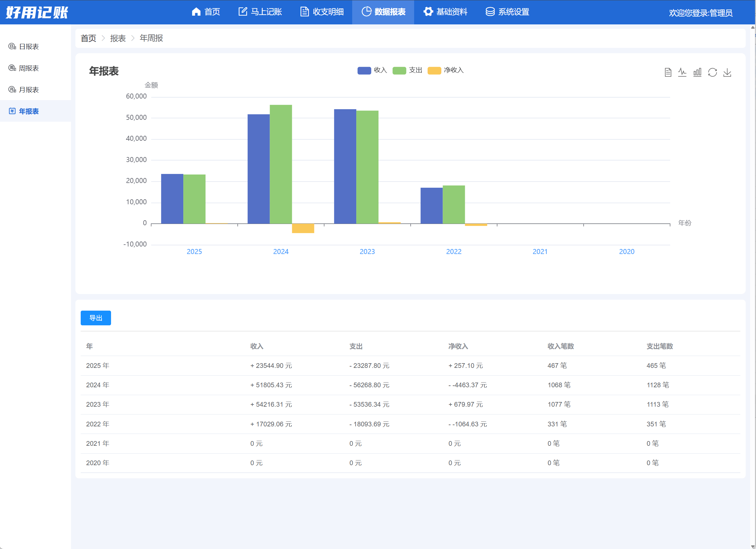Screen dimensions: 756x549
Task: Click the + 257.10 元 net cell
Action: pyautogui.click(x=465, y=366)
